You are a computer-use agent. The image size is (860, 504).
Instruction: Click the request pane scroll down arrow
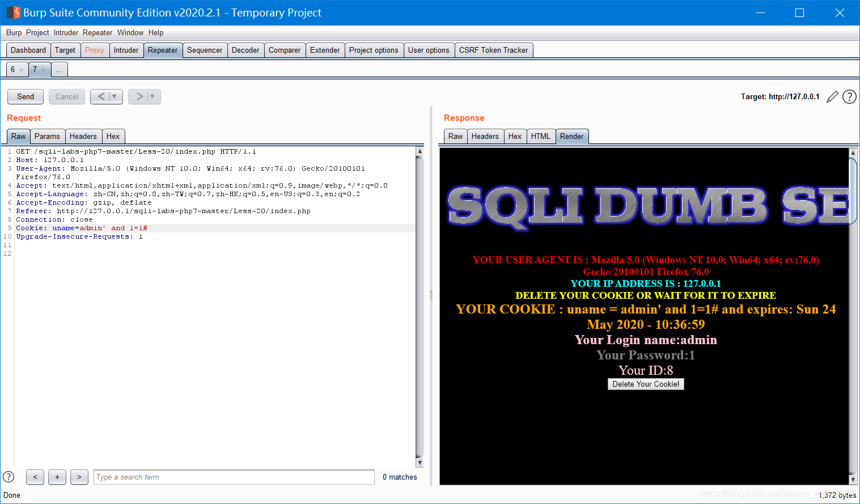[420, 463]
